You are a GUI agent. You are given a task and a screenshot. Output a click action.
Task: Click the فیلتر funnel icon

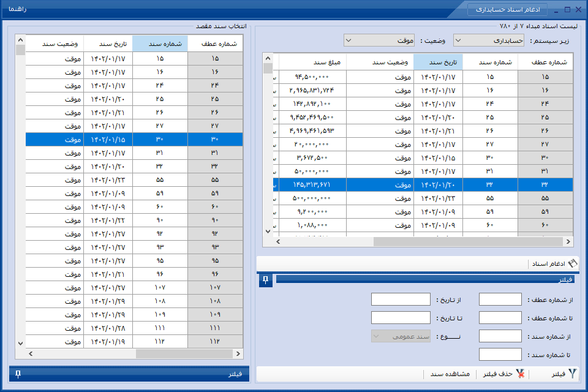(573, 374)
